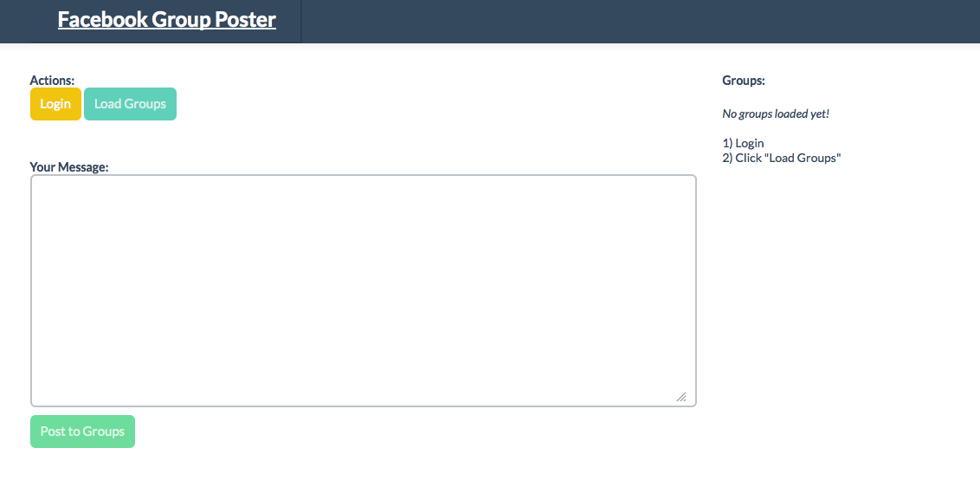Click the Post to Groups button
The image size is (980, 500).
(82, 432)
